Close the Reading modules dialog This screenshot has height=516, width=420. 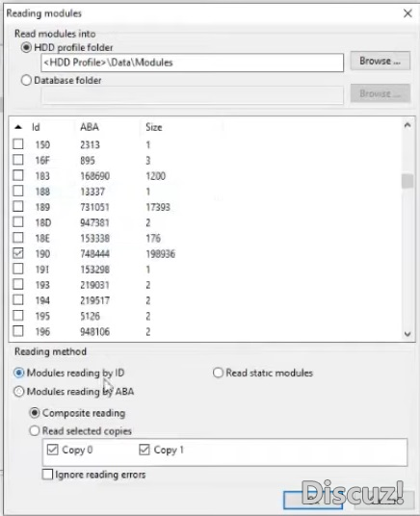(x=407, y=13)
